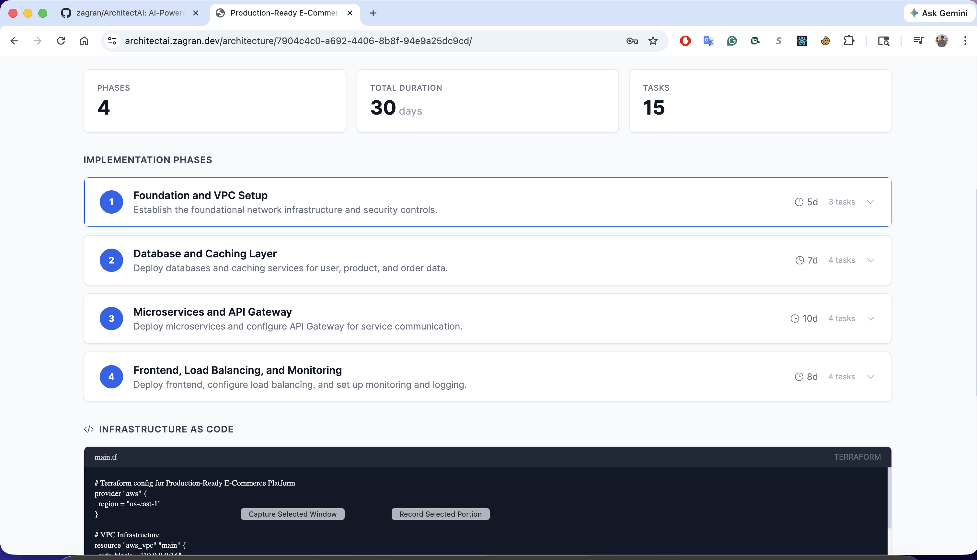Click the browser reload icon
This screenshot has height=560, width=977.
point(61,41)
